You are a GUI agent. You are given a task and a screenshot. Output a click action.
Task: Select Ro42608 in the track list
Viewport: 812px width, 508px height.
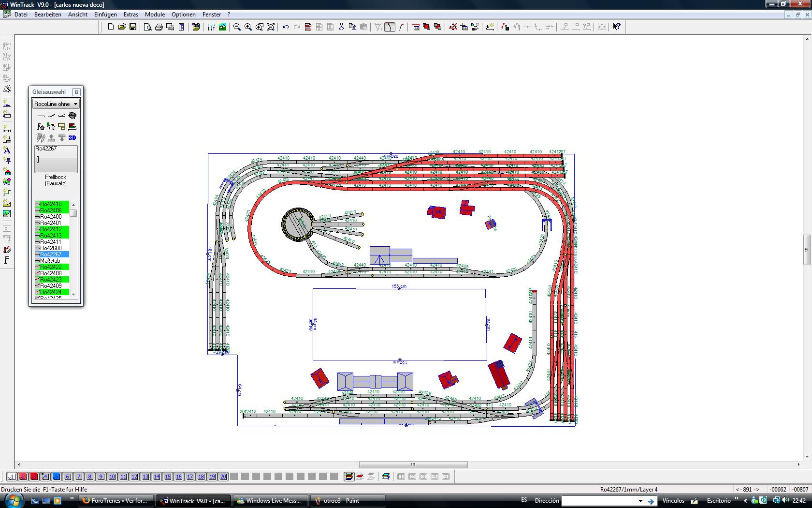51,248
